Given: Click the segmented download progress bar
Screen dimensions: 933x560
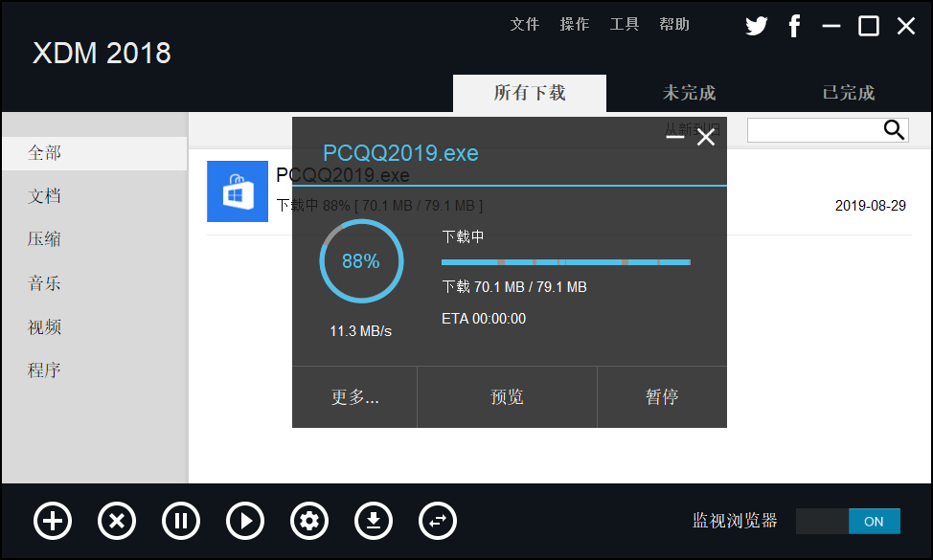Looking at the screenshot, I should [x=566, y=262].
